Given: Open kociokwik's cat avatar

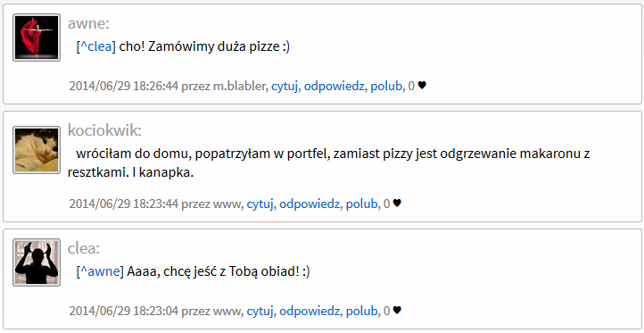Looking at the screenshot, I should (37, 150).
